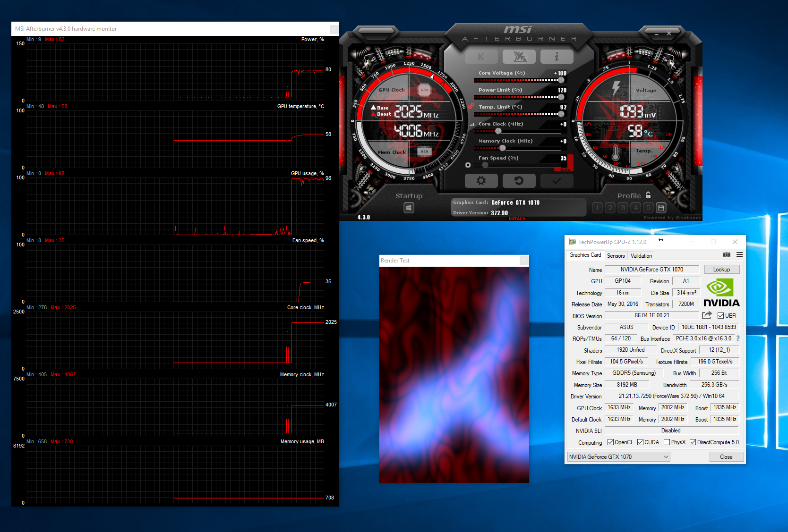The image size is (788, 532).
Task: Click the GPU Name field in GPU-Z
Action: [652, 270]
